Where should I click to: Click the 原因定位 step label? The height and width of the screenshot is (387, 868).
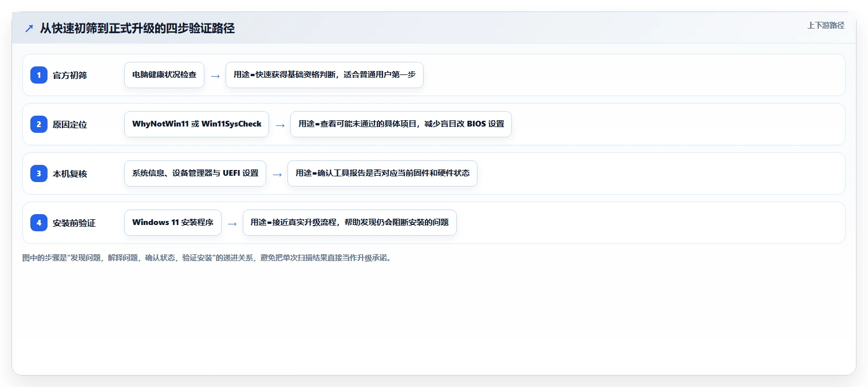click(70, 124)
